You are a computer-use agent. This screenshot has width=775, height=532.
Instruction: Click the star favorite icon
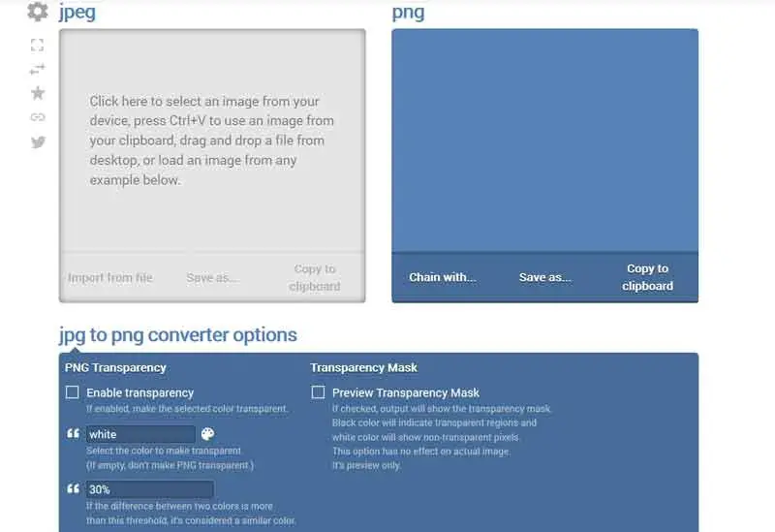click(38, 93)
